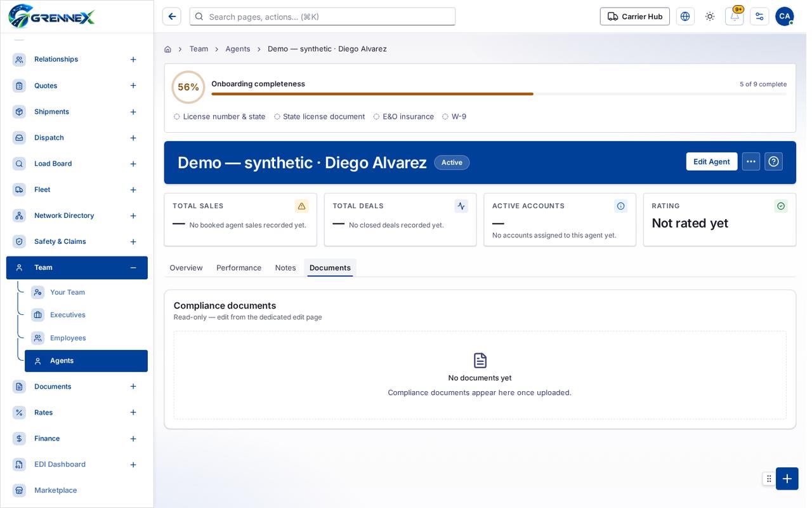This screenshot has width=812, height=508.
Task: Switch to the Overview tab
Action: [x=186, y=268]
